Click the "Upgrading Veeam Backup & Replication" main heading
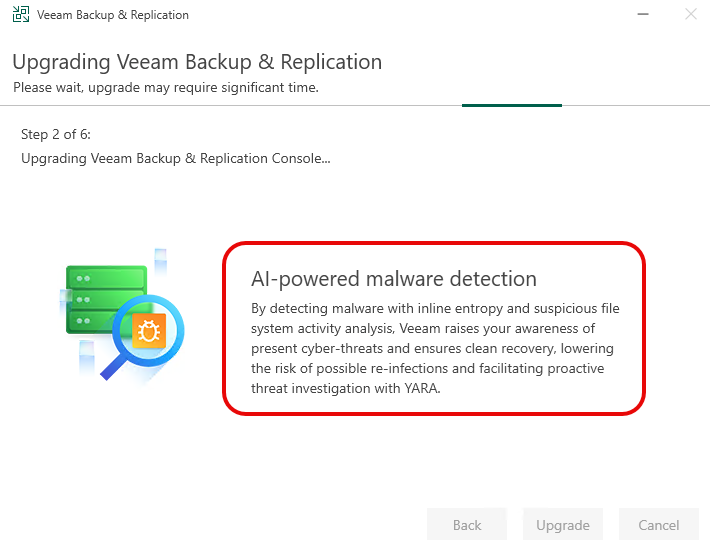 [x=197, y=62]
